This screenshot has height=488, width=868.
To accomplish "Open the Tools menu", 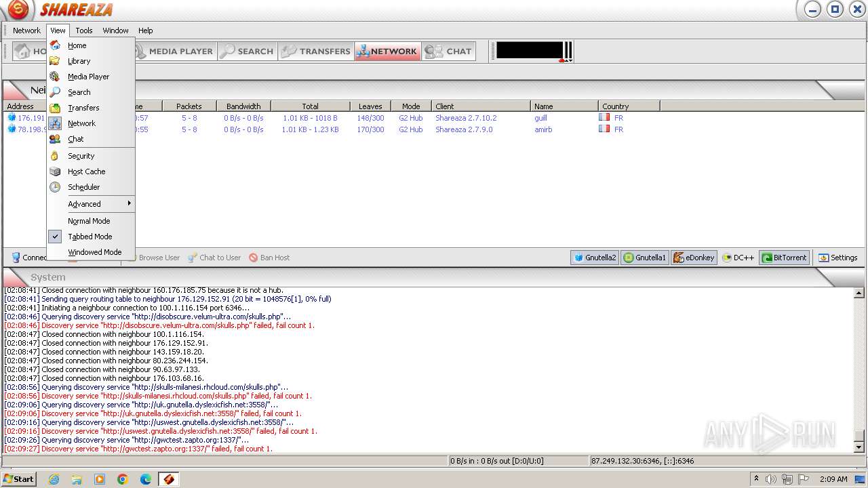I will 84,30.
